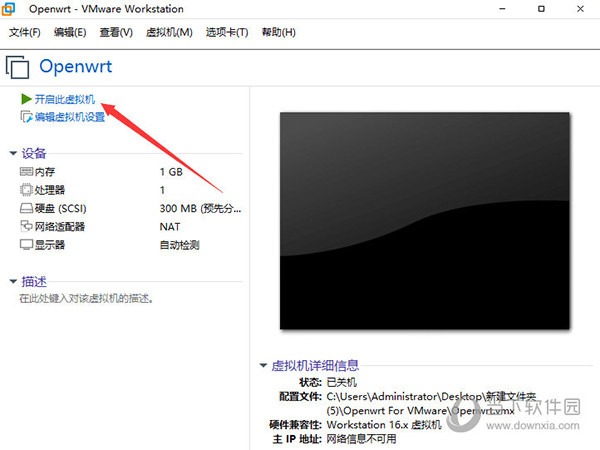
Task: Click the 网络信息不可用 IP address text
Action: pos(362,439)
